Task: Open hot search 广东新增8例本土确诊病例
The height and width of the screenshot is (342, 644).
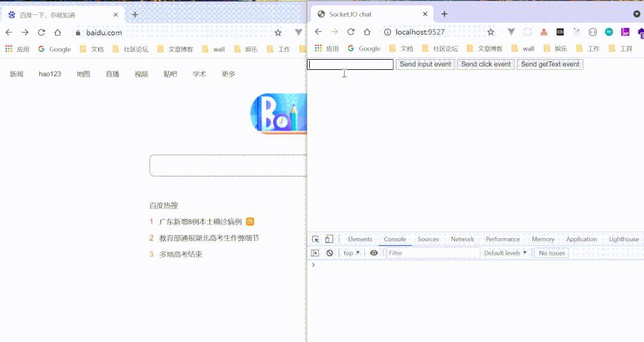Action: pos(201,221)
